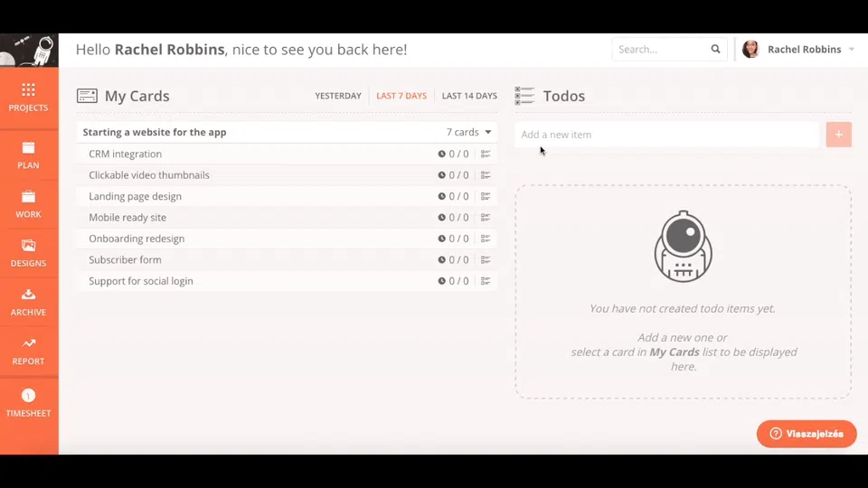The image size is (868, 488).
Task: Click the search magnifier icon
Action: [715, 49]
